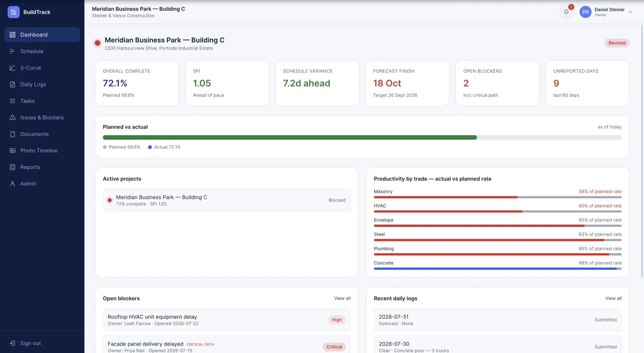Screen dimensions: 644x353
Task: Click the Dashboard grid icon in sidebar
Action: coord(13,35)
